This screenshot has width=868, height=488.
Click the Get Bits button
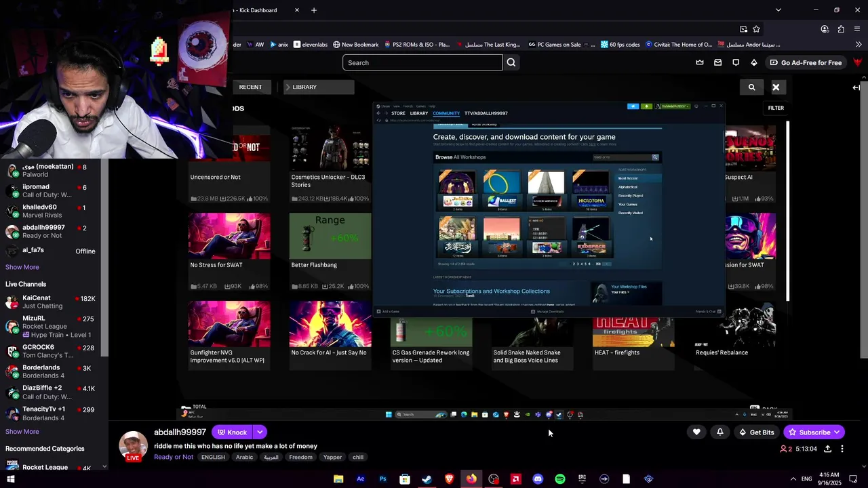pyautogui.click(x=757, y=432)
